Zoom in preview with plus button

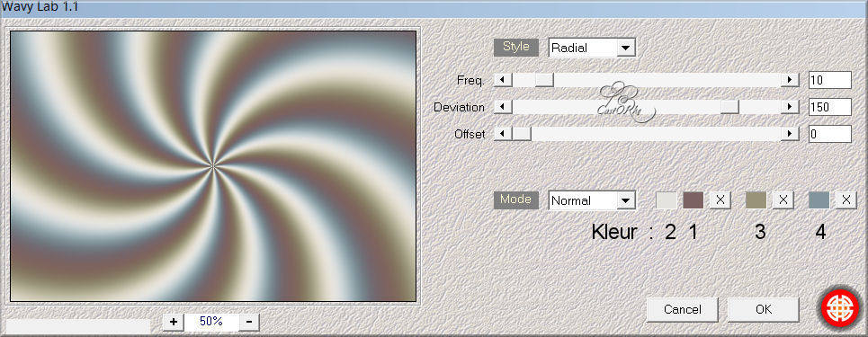(x=174, y=322)
